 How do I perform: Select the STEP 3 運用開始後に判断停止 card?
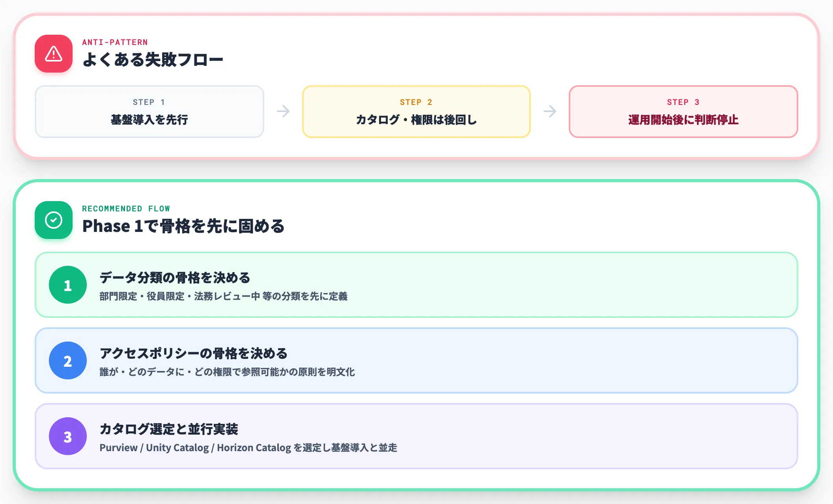[684, 112]
